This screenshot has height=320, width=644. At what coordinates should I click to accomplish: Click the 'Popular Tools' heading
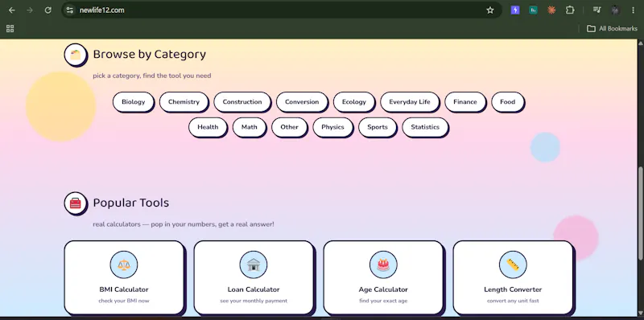(131, 203)
